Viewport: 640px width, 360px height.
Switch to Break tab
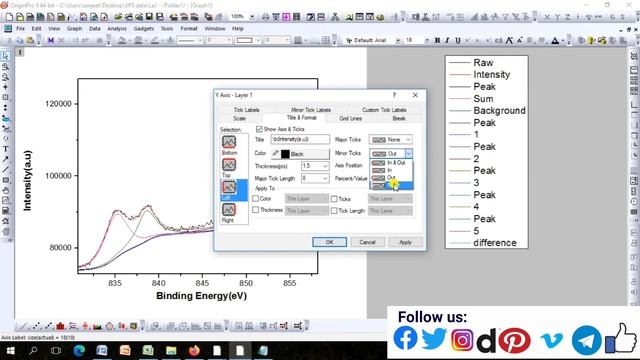399,118
